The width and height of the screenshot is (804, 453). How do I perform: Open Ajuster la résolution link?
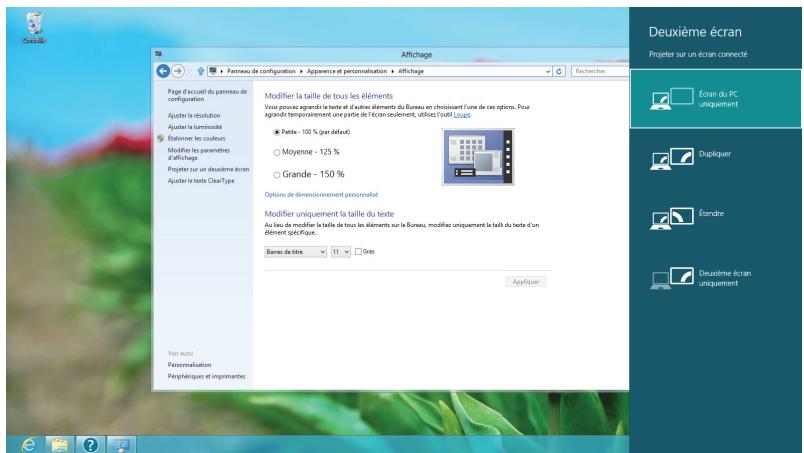pyautogui.click(x=194, y=115)
